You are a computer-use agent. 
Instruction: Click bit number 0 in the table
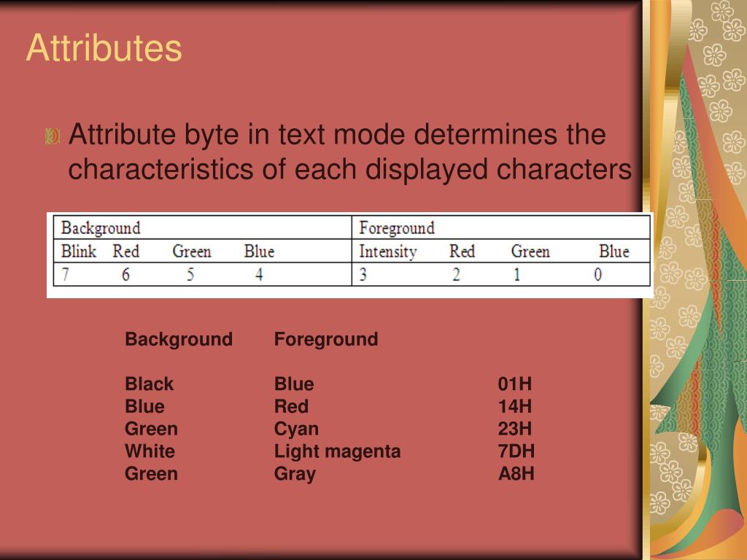[598, 274]
